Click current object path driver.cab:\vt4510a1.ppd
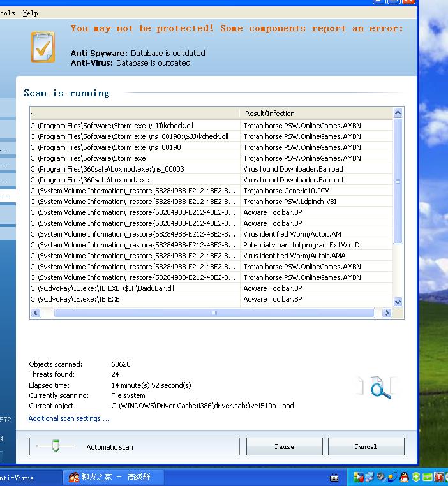Image resolution: width=448 pixels, height=486 pixels. click(202, 406)
